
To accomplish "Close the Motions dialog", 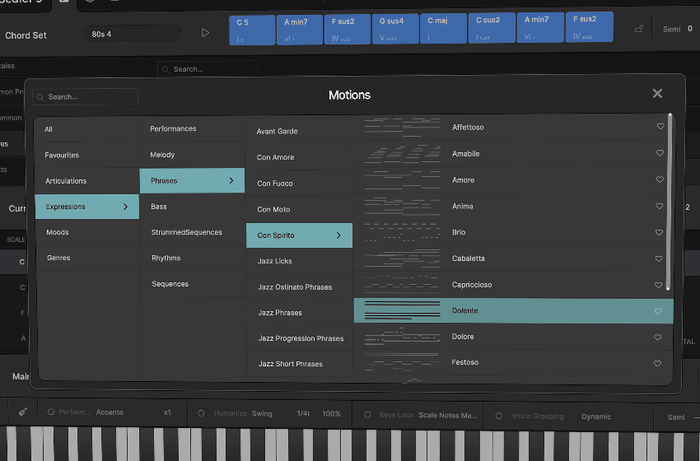I will click(x=657, y=93).
